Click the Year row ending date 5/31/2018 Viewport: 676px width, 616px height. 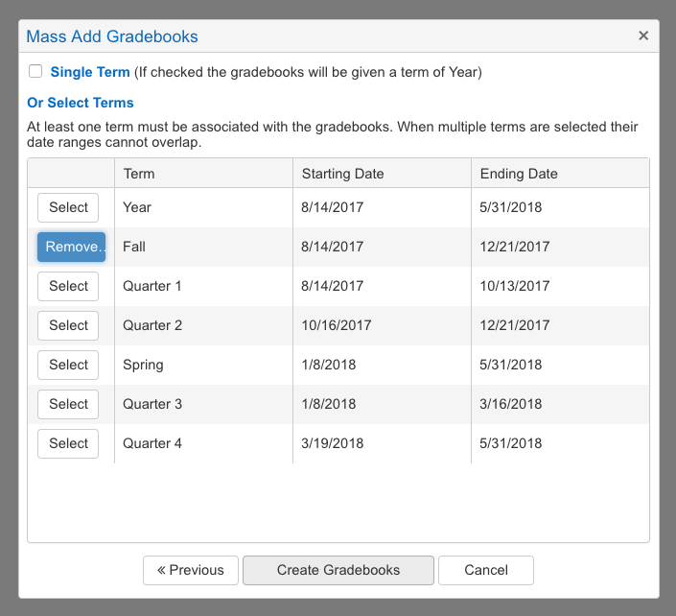pos(511,207)
